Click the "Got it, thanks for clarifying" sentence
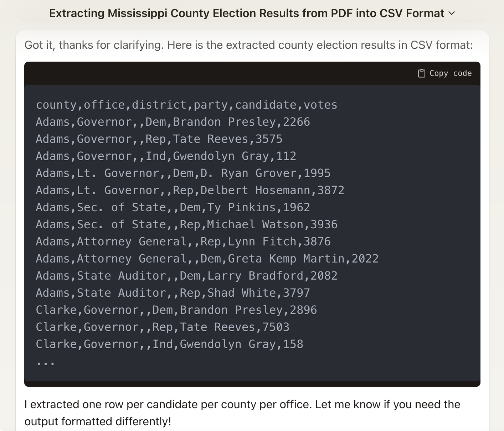 point(248,45)
